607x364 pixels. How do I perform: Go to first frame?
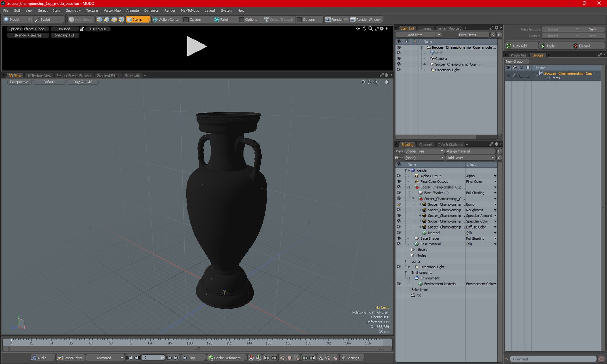point(129,358)
